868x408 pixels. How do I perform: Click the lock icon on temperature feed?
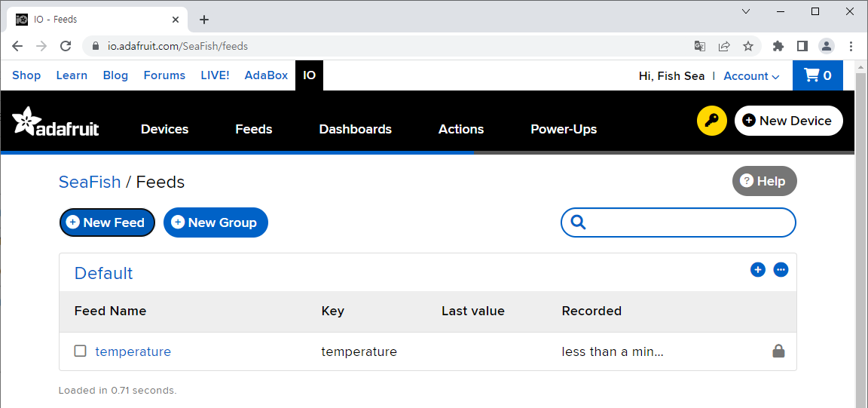coord(778,351)
